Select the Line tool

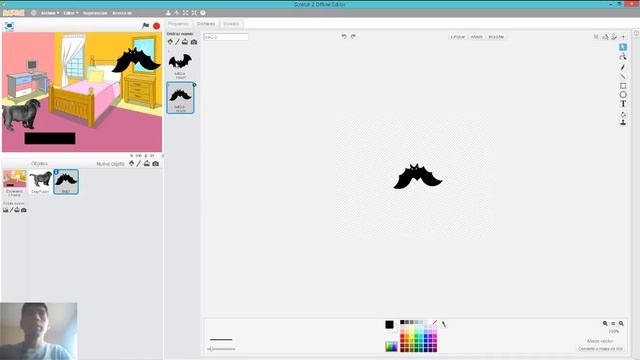(623, 76)
